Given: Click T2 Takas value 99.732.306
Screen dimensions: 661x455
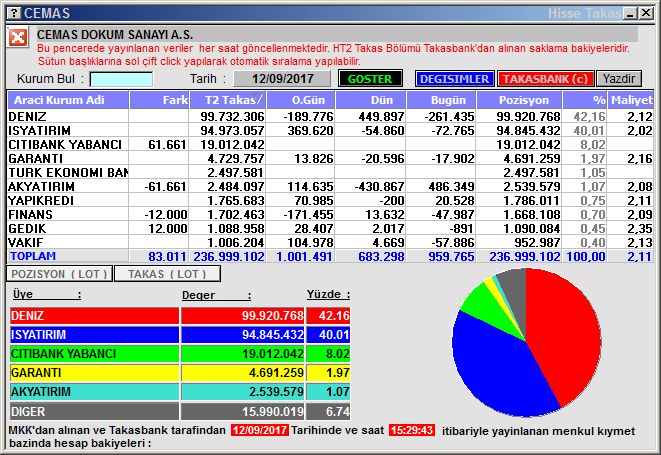Looking at the screenshot, I should pos(232,116).
